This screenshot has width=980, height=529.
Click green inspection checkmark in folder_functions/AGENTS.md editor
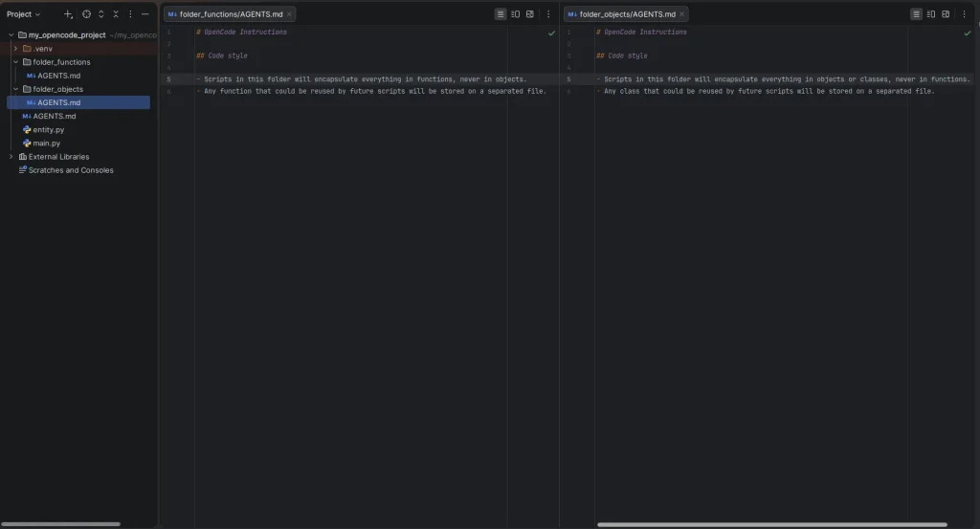coord(551,33)
